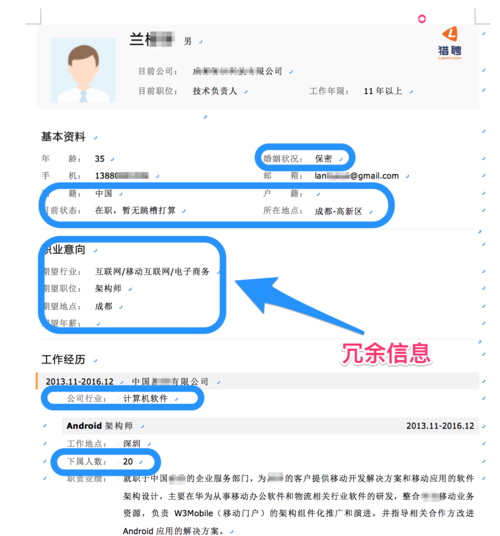
Task: Click the work location 深圳
Action: pos(132,444)
